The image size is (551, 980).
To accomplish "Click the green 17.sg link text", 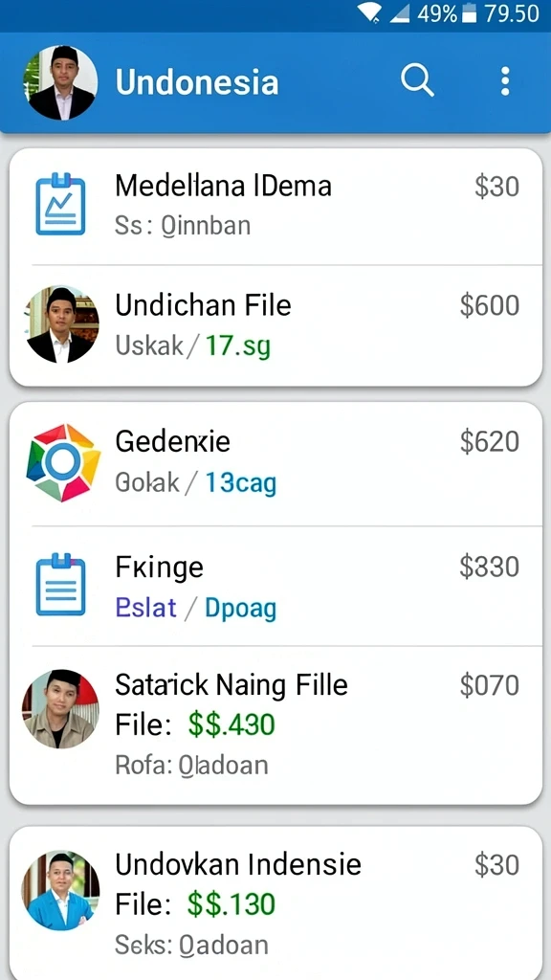I will click(x=238, y=345).
